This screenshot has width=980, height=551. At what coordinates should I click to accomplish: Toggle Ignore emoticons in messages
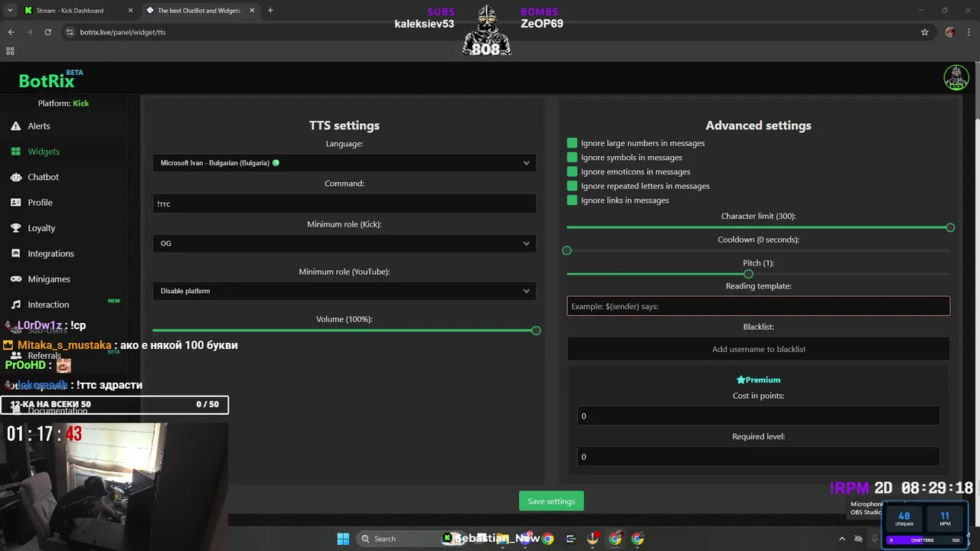(x=572, y=171)
